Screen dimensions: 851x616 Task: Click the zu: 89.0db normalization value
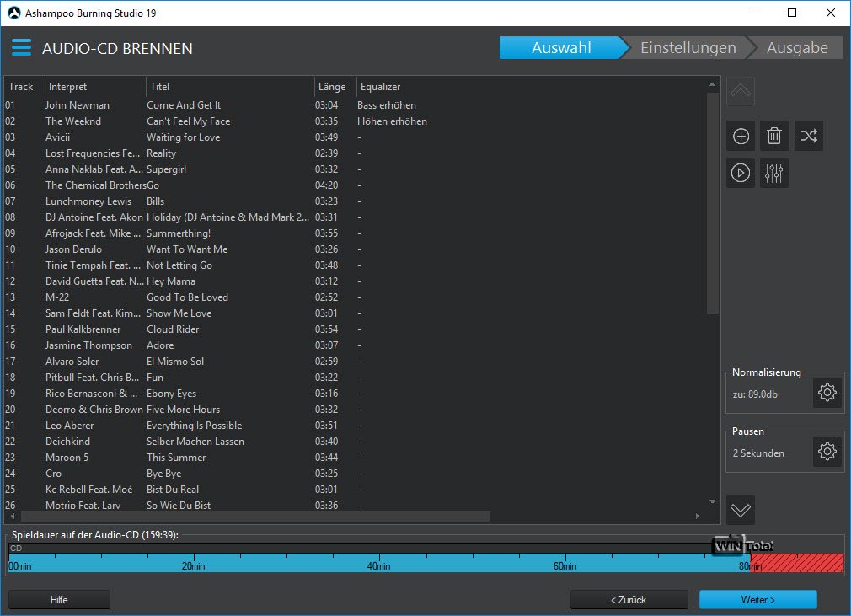coord(755,394)
